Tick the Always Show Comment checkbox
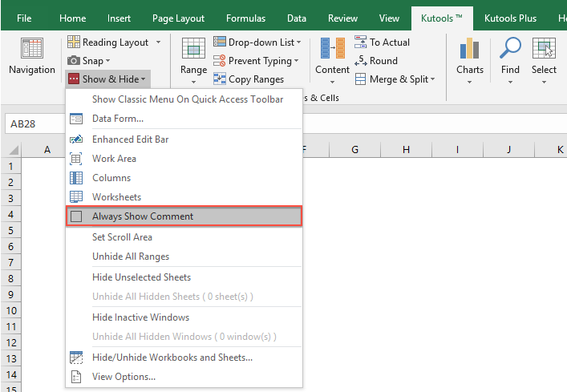Viewport: 567px width, 392px height. pos(76,216)
